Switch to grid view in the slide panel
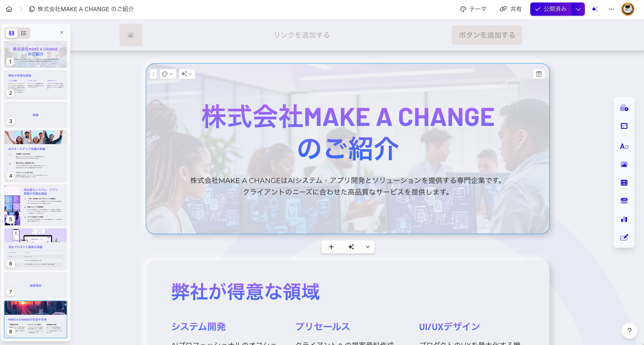Screen dimensions: 644x345 click(12, 33)
